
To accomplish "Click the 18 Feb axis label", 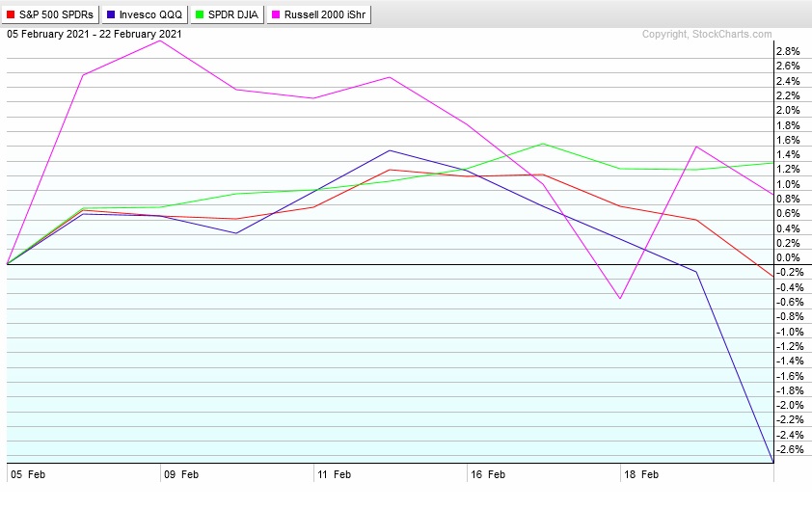I will [641, 474].
